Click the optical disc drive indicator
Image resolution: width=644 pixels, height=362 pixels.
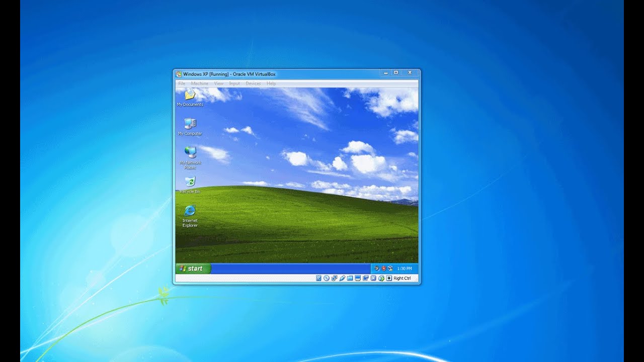click(x=327, y=278)
